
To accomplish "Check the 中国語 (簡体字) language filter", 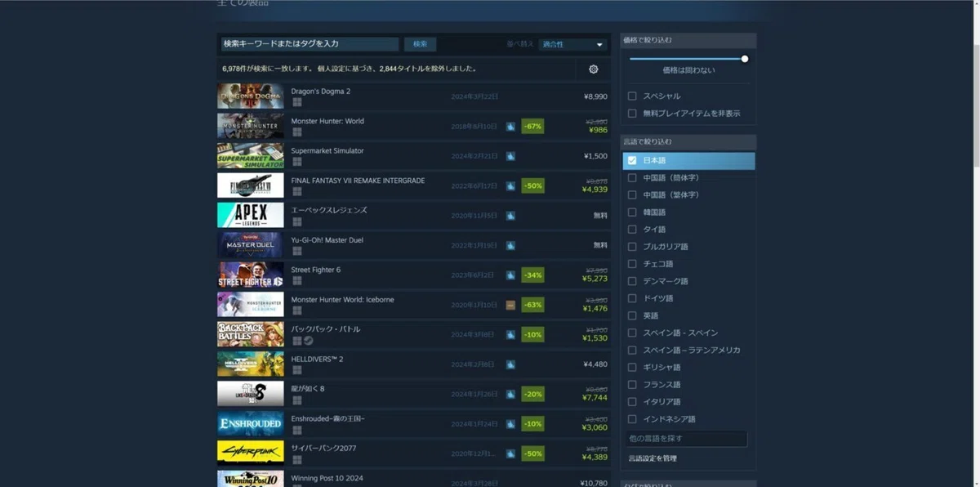I will [632, 177].
